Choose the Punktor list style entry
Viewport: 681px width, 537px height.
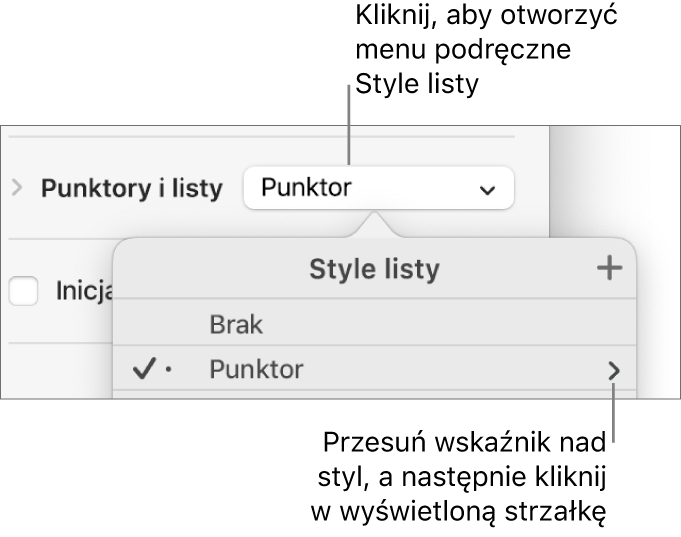(x=256, y=371)
